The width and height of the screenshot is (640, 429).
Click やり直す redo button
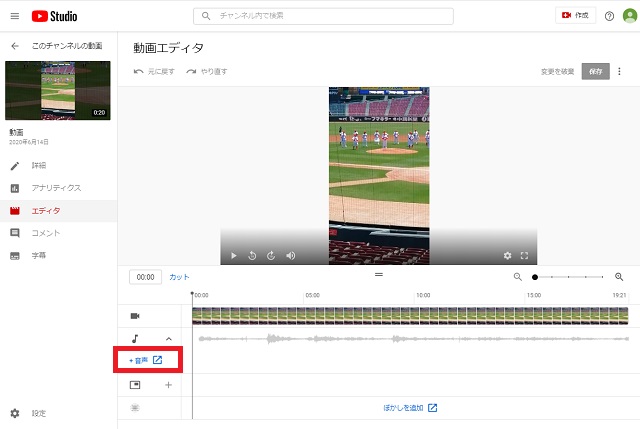click(x=207, y=71)
